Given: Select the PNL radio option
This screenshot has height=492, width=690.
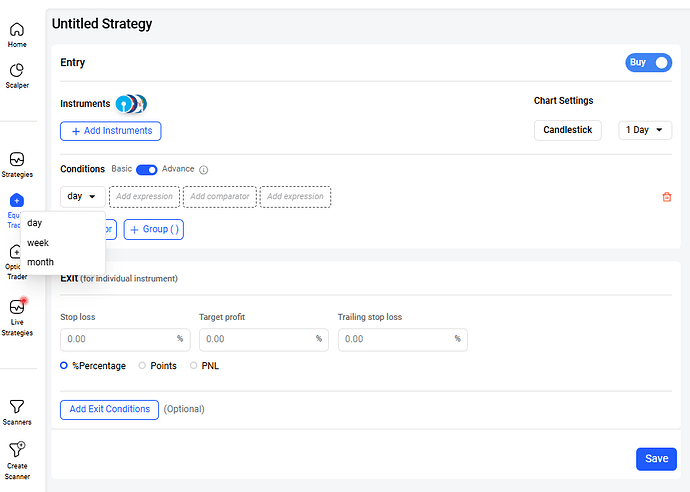Looking at the screenshot, I should click(x=193, y=365).
